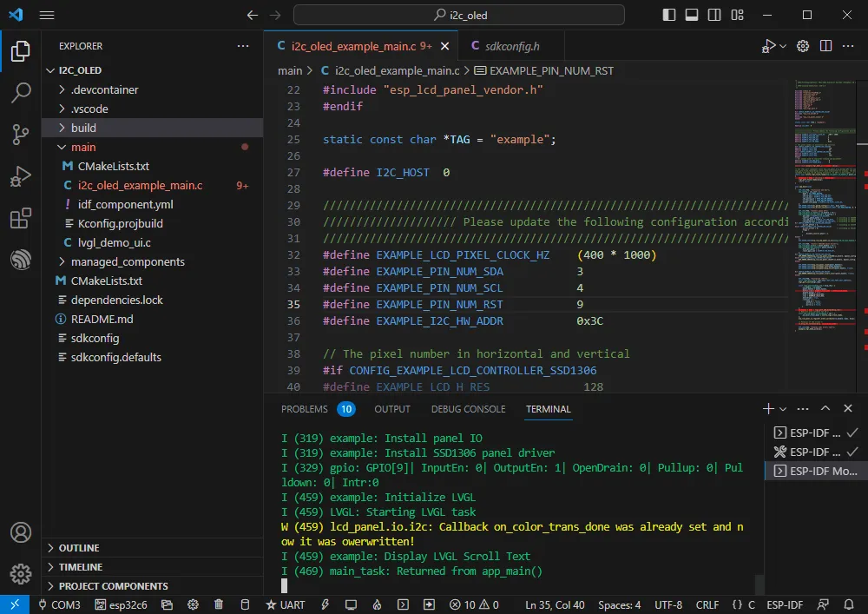Open the run or debug dropdown arrow
The image size is (868, 614).
783,46
